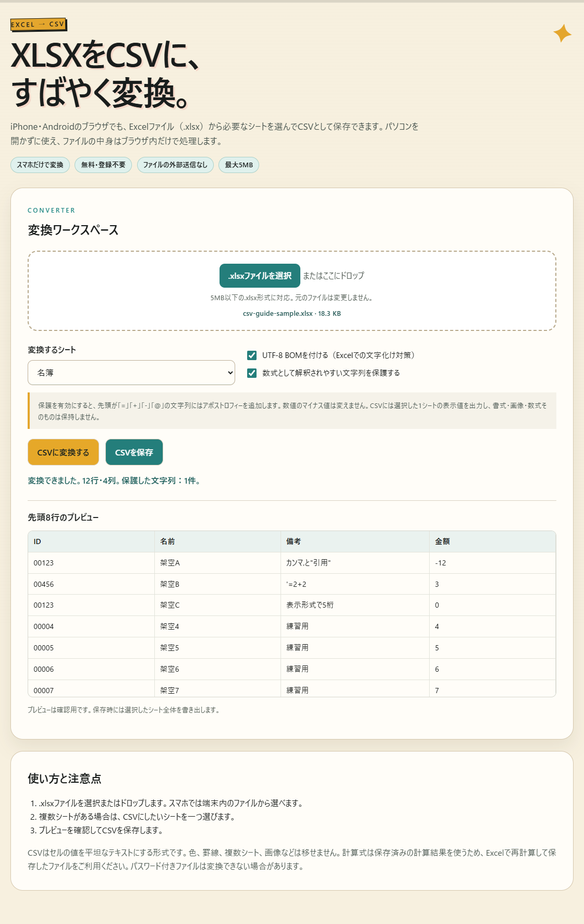584x924 pixels.
Task: Click the 架空B name cell
Action: (x=217, y=584)
